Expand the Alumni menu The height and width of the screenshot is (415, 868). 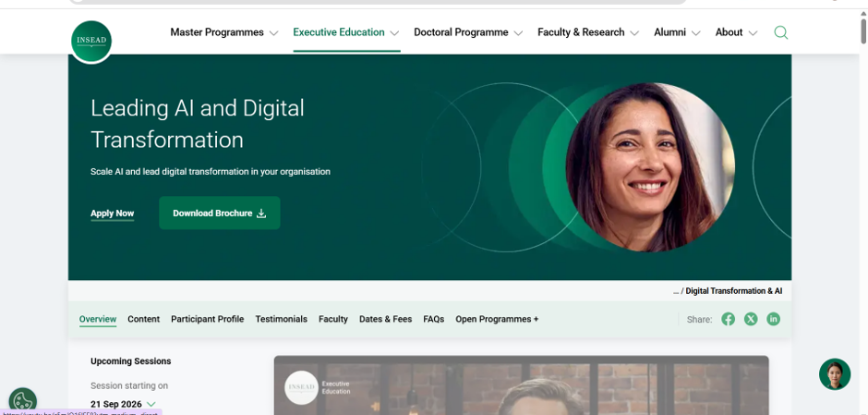tap(677, 32)
